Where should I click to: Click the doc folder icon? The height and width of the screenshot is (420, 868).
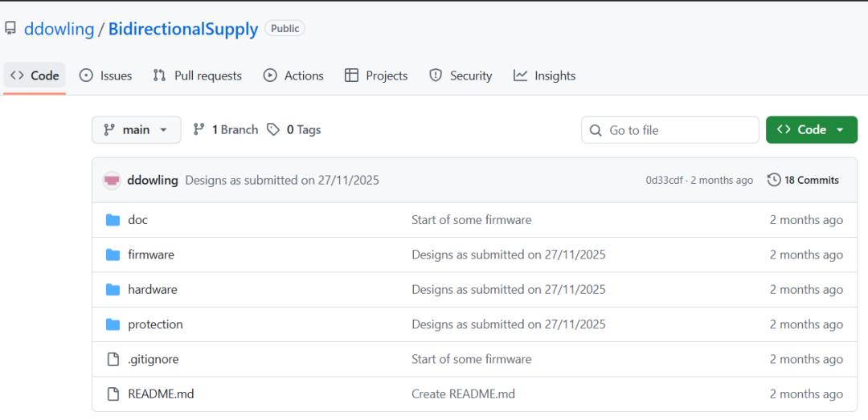(x=113, y=220)
